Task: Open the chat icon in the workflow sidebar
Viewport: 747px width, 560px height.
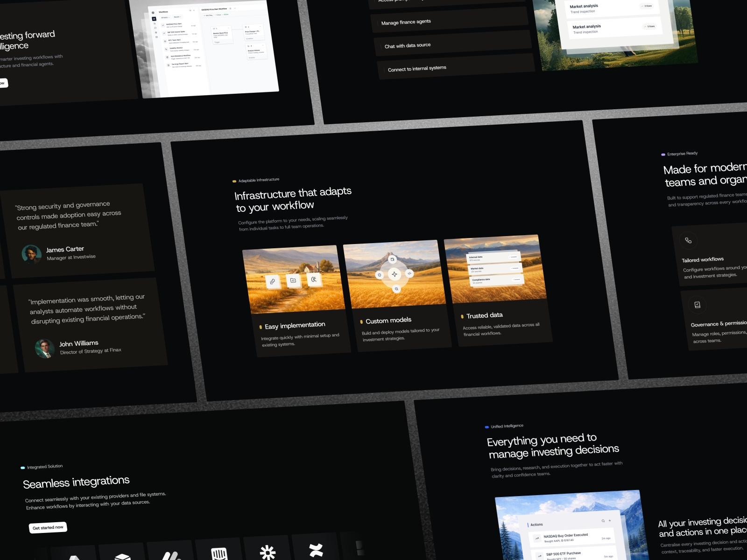Action: click(155, 28)
